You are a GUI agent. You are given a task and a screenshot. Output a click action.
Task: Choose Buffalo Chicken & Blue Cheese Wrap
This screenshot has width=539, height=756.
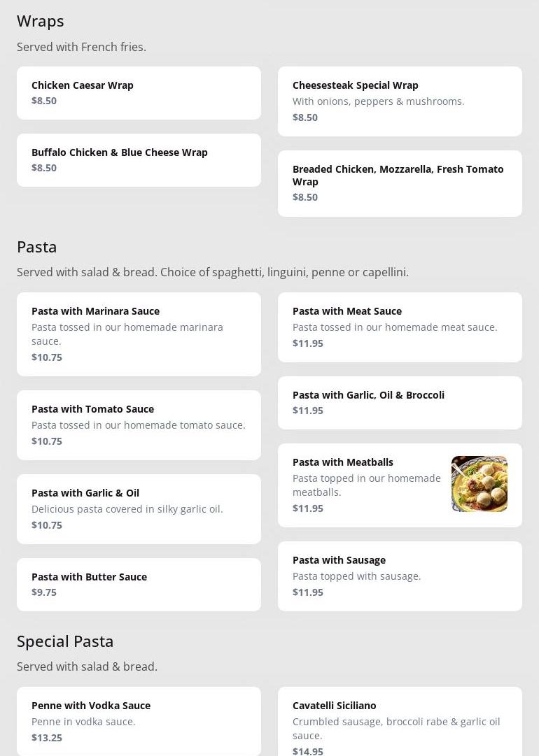click(139, 160)
